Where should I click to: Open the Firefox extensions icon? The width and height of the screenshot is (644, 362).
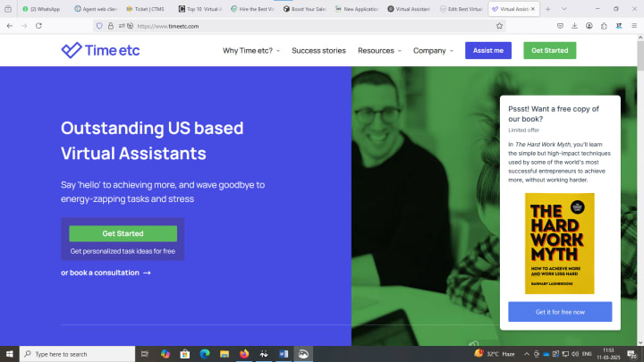tap(604, 26)
